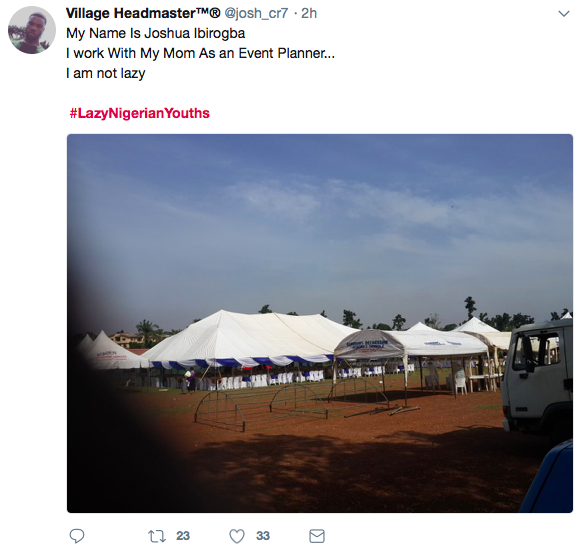Image resolution: width=582 pixels, height=551 pixels.
Task: View the like count 33
Action: click(x=263, y=536)
